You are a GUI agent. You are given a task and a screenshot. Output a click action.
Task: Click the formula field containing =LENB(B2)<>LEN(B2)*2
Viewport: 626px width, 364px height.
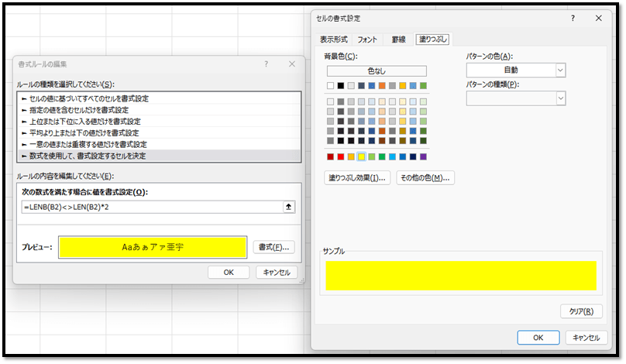point(151,207)
